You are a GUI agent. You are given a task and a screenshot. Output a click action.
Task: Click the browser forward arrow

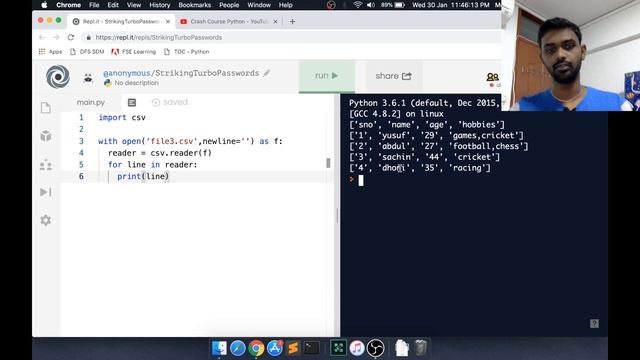pos(56,37)
